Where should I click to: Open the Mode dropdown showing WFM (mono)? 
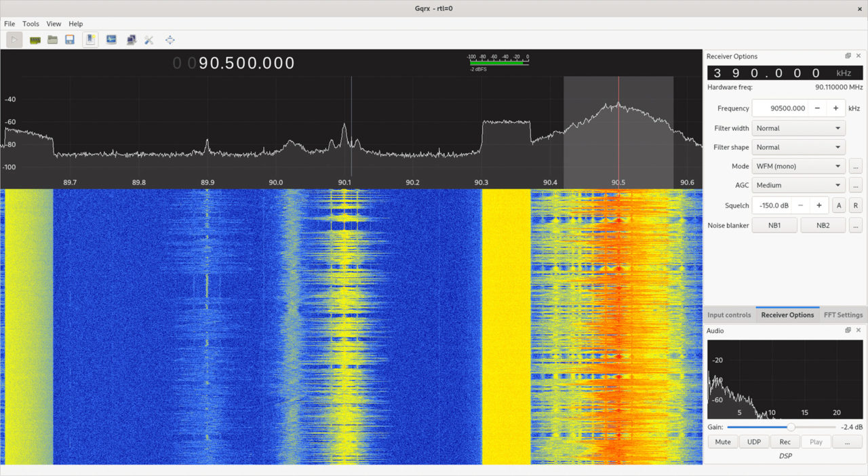[x=798, y=165]
